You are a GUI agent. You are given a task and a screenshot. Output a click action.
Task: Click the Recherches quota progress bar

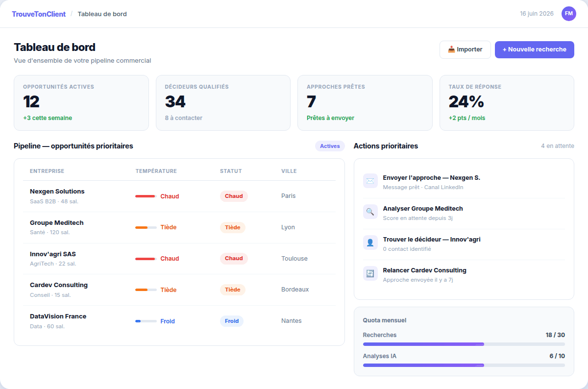(464, 344)
